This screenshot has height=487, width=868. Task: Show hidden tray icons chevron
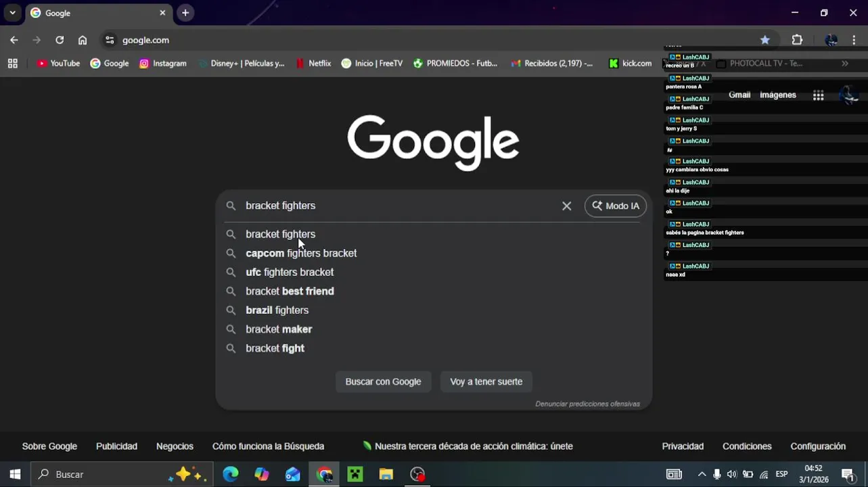(702, 474)
